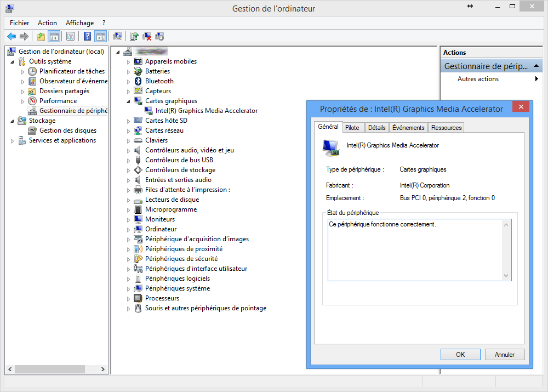The width and height of the screenshot is (548, 392).
Task: Switch to the Pilote tab
Action: coord(352,128)
